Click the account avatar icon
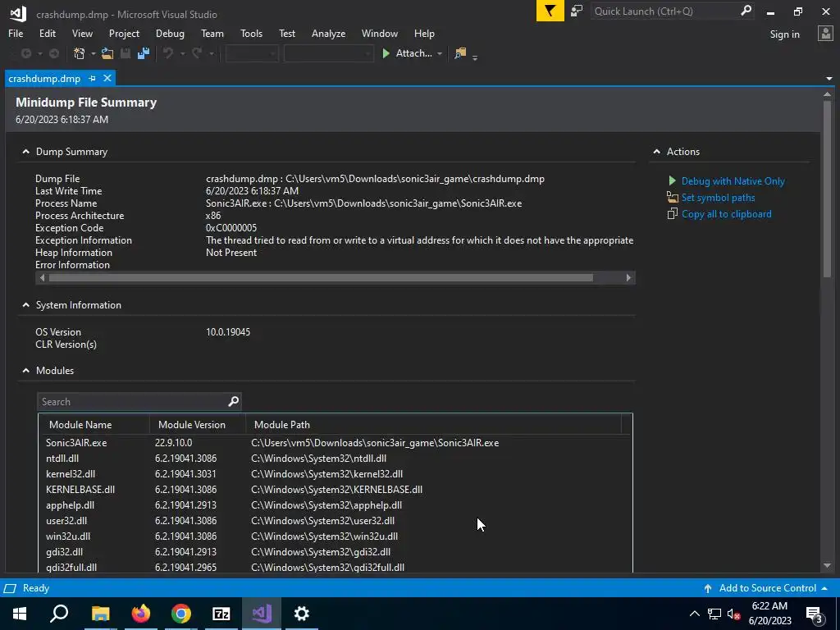This screenshot has height=630, width=840. (825, 34)
